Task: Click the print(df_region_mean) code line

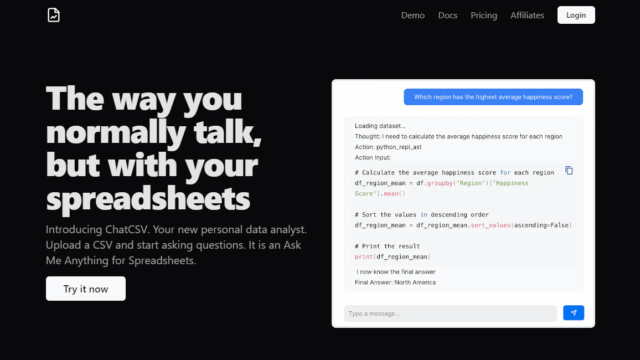Action: (393, 257)
